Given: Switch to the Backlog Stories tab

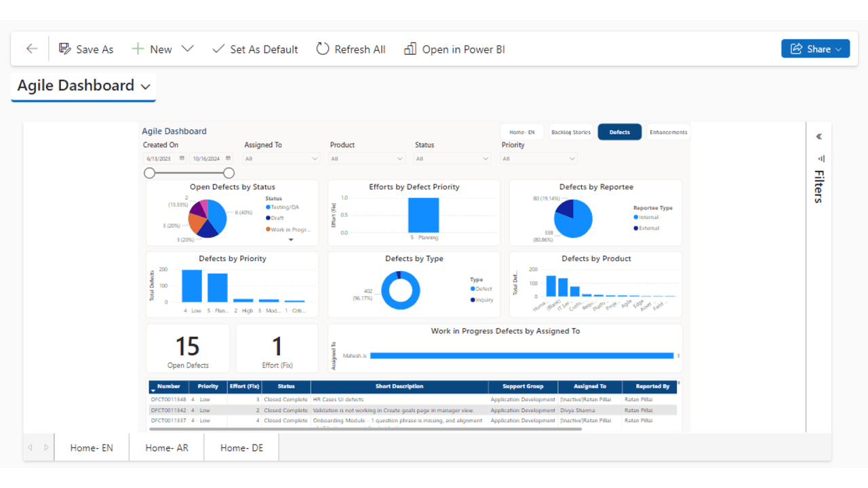Looking at the screenshot, I should pyautogui.click(x=571, y=132).
